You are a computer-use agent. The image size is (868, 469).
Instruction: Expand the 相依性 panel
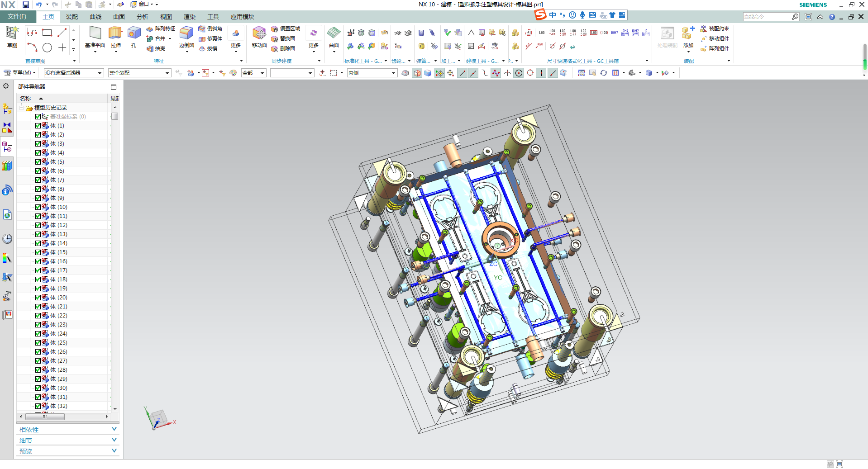click(68, 429)
